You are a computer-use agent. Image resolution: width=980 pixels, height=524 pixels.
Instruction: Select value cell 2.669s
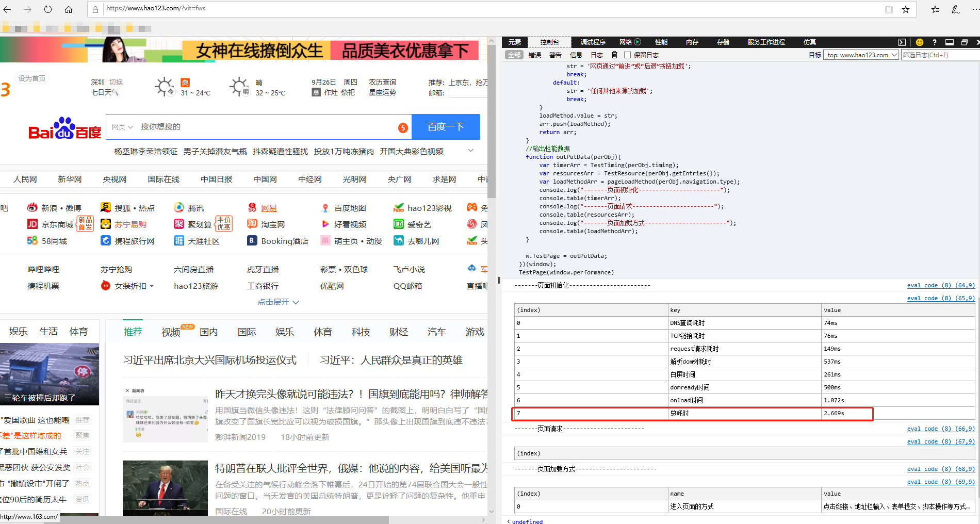(897, 413)
